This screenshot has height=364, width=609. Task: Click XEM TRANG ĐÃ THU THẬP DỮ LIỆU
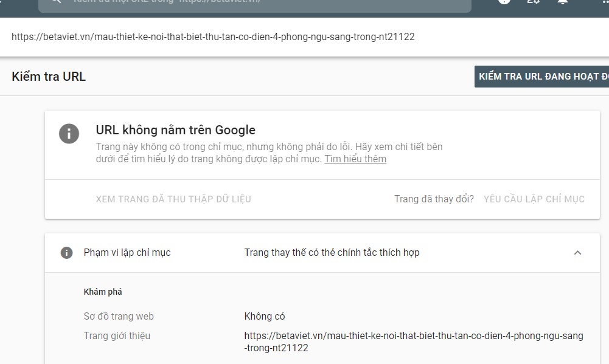coord(173,199)
